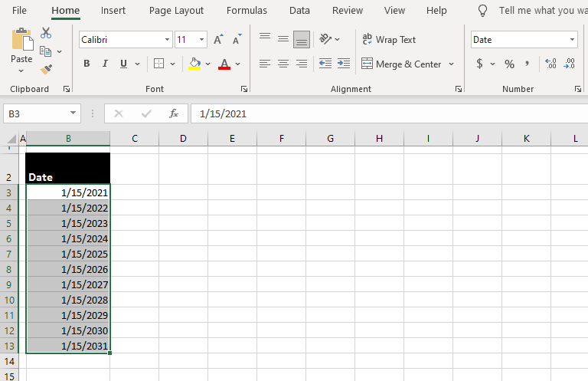Screen dimensions: 588x381
Task: Expand borders dropdown arrow
Action: (x=172, y=64)
